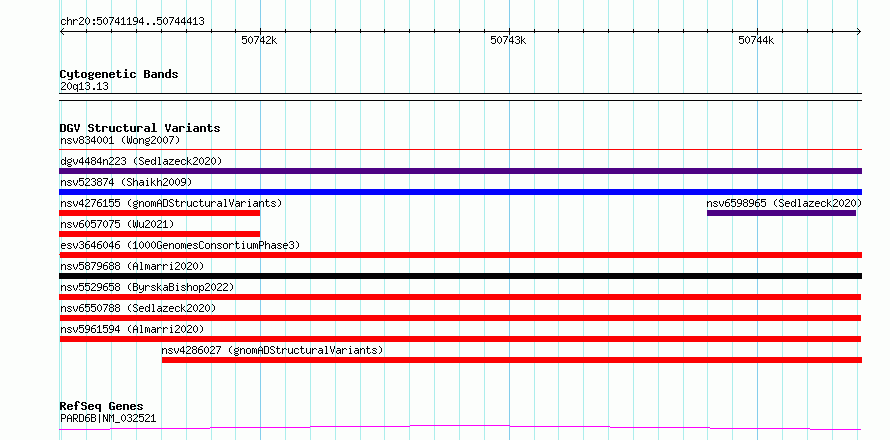Click the red nsv5961594 variant bar
This screenshot has width=890, height=440.
[460, 339]
